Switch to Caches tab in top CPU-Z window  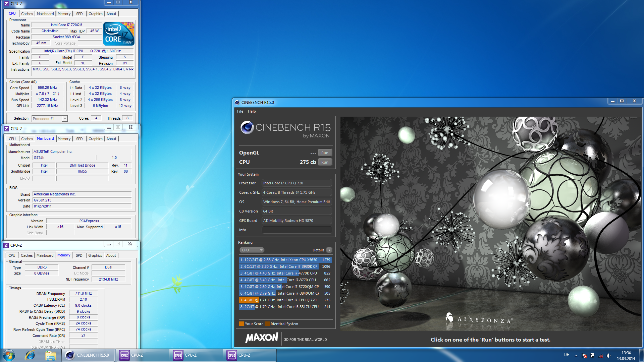click(27, 14)
